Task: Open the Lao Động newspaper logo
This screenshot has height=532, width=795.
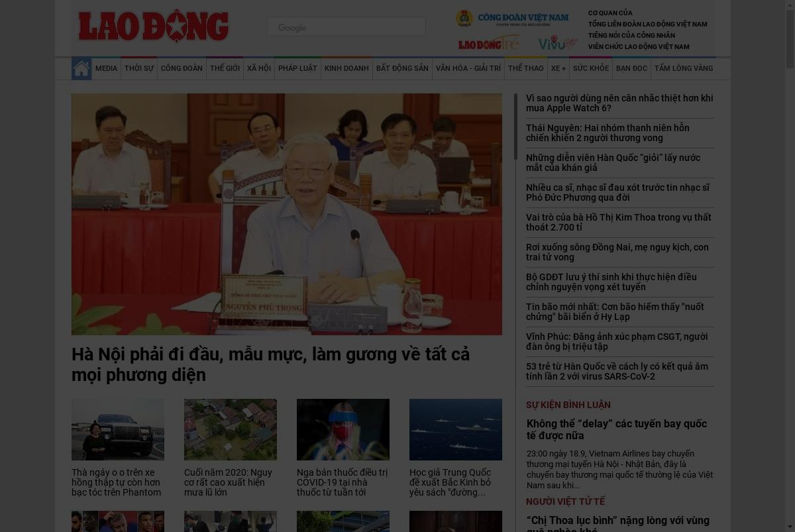Action: 154,27
